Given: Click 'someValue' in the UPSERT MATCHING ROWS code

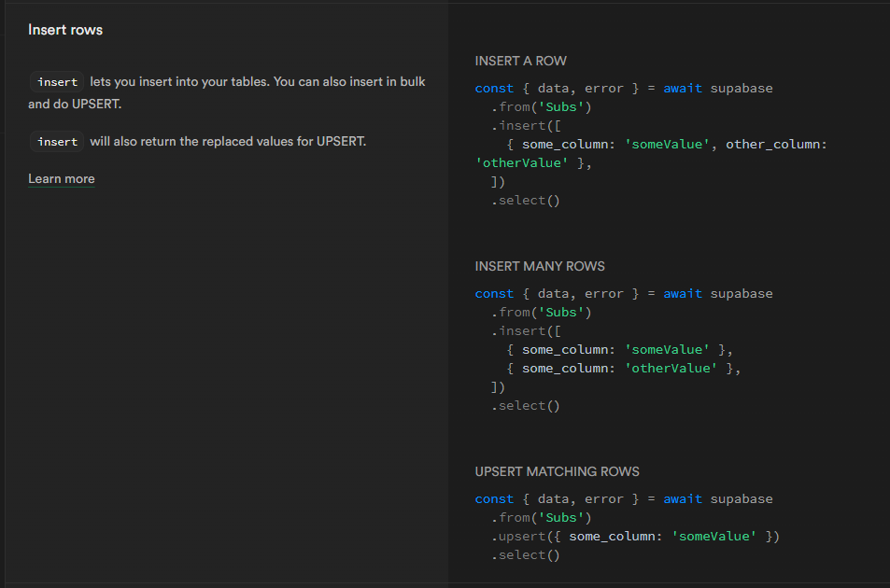Looking at the screenshot, I should tap(713, 536).
